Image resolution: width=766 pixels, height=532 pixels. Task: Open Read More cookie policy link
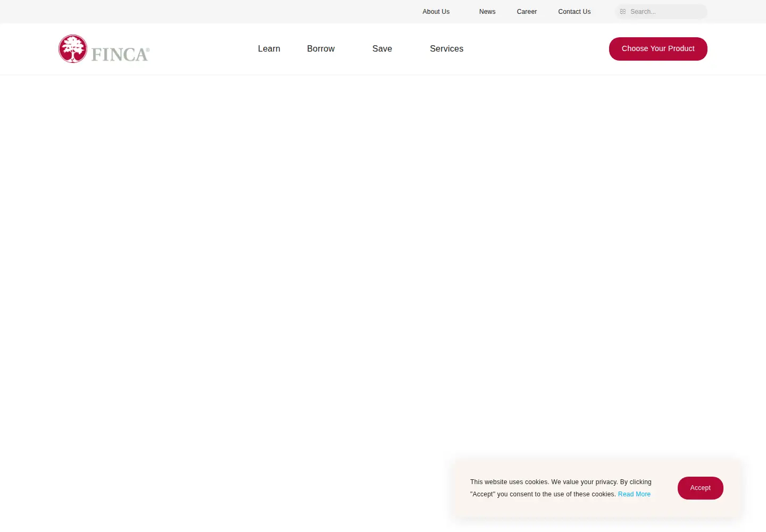pos(634,494)
